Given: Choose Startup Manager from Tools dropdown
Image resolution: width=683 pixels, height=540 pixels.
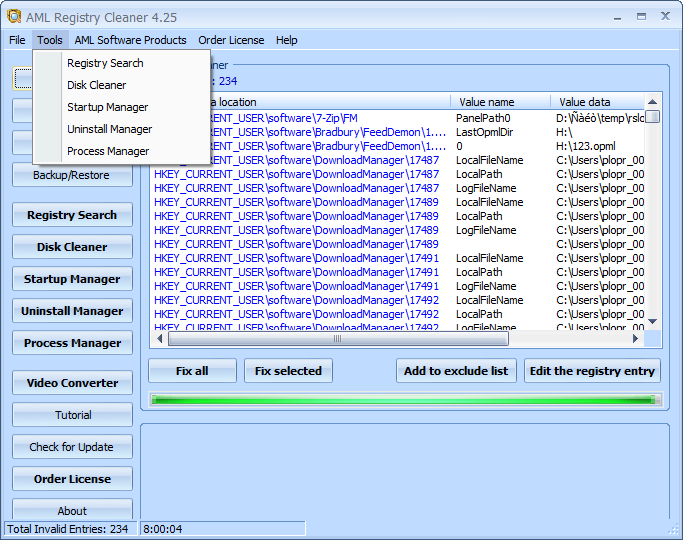Looking at the screenshot, I should [122, 107].
